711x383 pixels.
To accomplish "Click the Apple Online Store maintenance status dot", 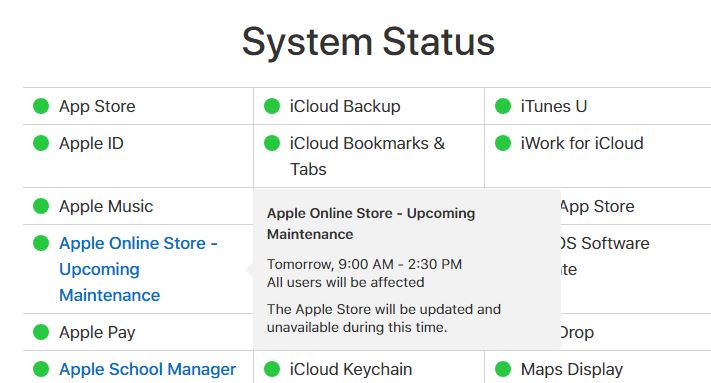I will pyautogui.click(x=41, y=243).
